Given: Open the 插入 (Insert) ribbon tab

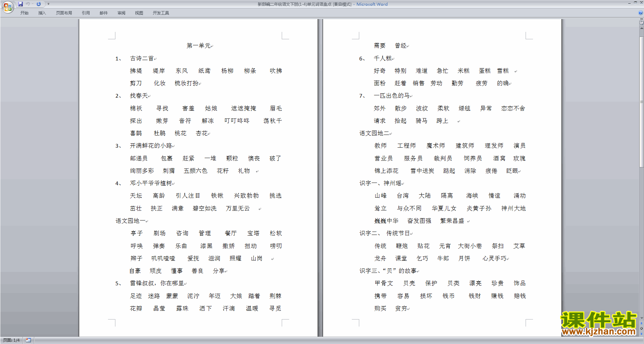Looking at the screenshot, I should (42, 13).
